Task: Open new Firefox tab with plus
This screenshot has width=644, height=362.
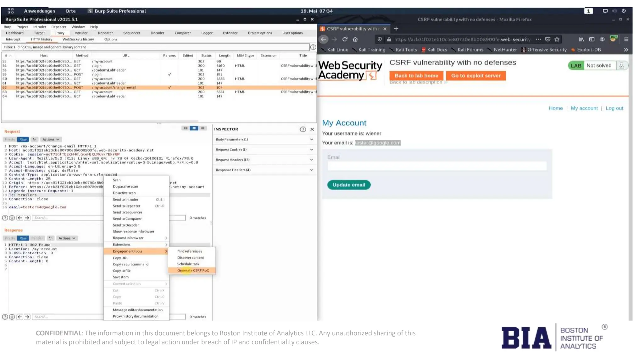Action: coord(396,29)
